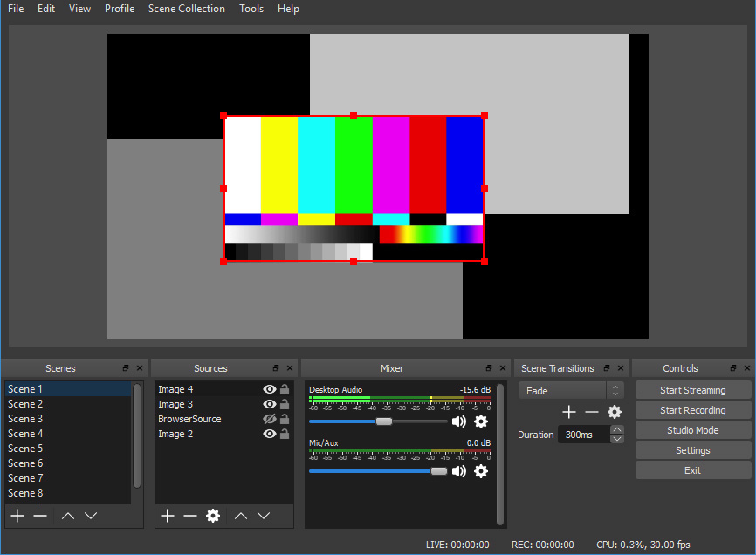Open the Profile menu

point(120,9)
